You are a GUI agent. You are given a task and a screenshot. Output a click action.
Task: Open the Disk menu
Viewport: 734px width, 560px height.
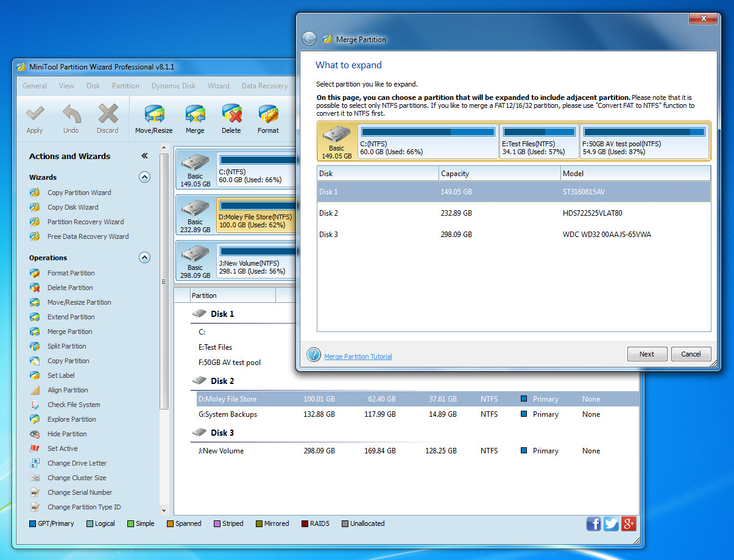click(93, 86)
